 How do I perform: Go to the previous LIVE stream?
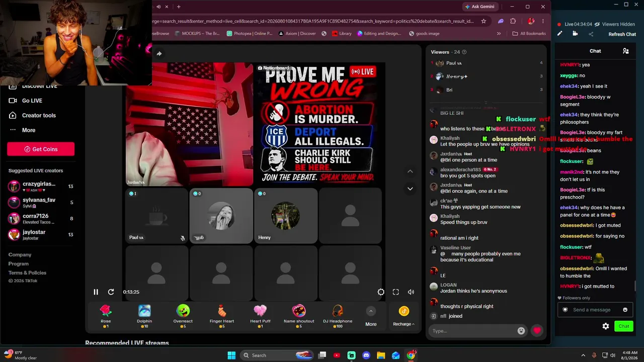click(x=410, y=171)
